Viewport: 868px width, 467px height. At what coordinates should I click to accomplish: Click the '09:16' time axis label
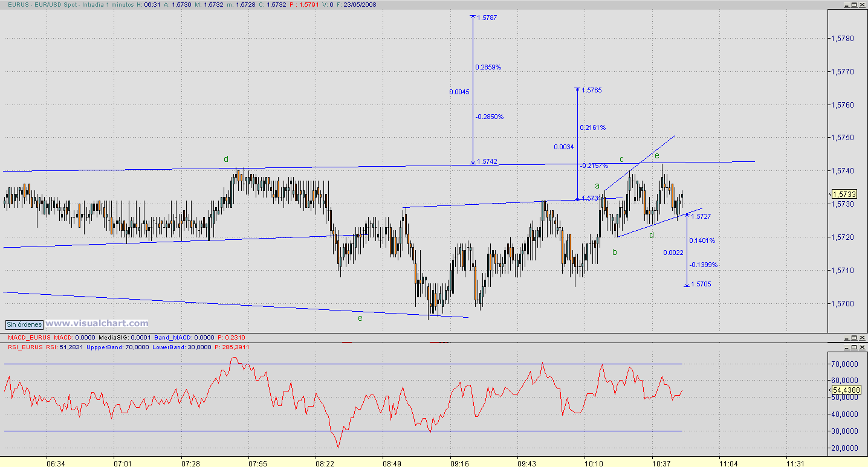(x=460, y=463)
